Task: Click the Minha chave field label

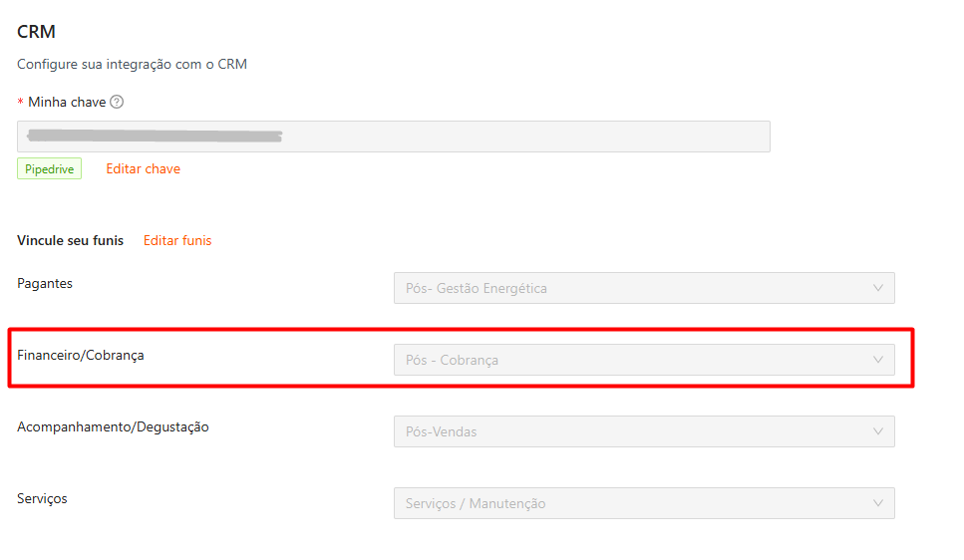Action: 67,102
